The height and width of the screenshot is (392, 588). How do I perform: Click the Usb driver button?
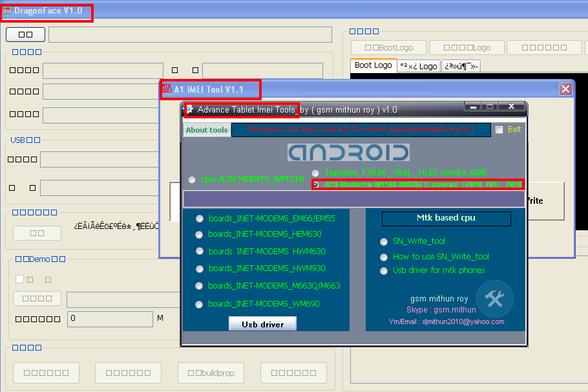click(262, 324)
